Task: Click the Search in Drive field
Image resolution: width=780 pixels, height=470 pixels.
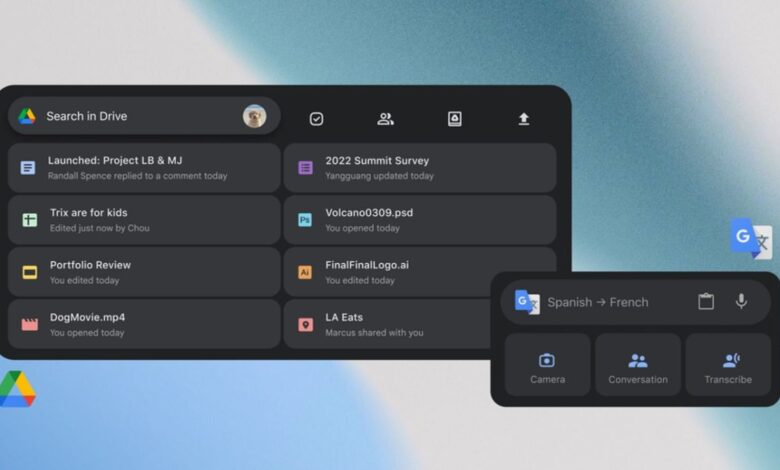Action: point(144,116)
